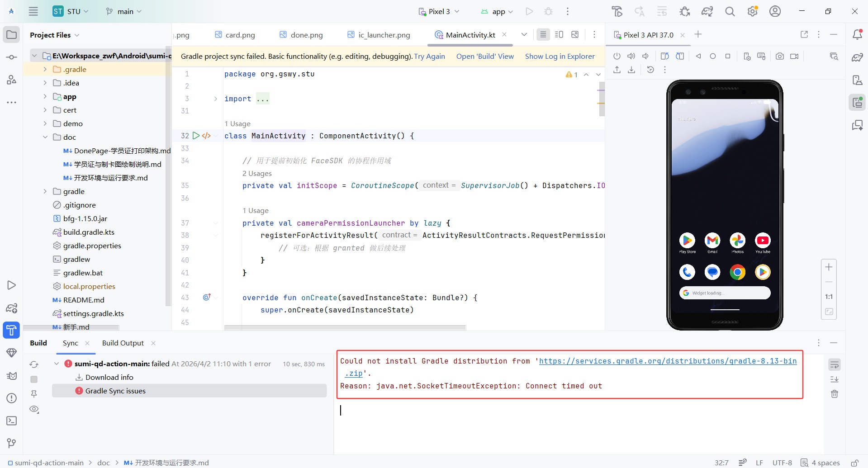This screenshot has width=868, height=468.
Task: Switch editor to split view mode
Action: (559, 35)
